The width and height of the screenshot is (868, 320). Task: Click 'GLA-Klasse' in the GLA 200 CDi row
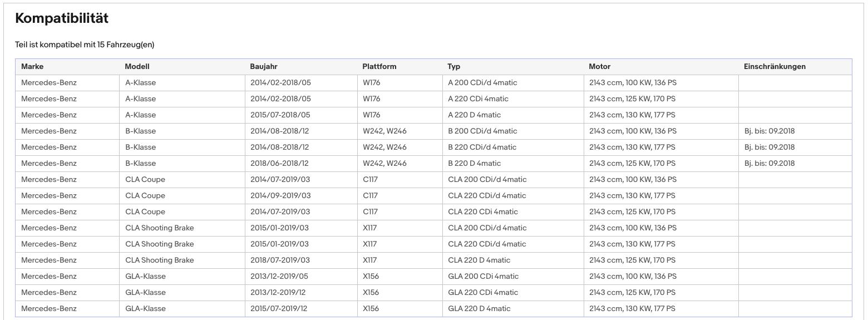coord(145,277)
